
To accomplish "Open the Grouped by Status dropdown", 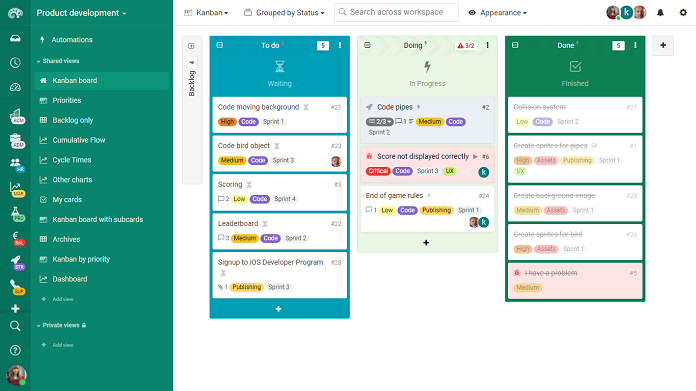I will pyautogui.click(x=284, y=13).
